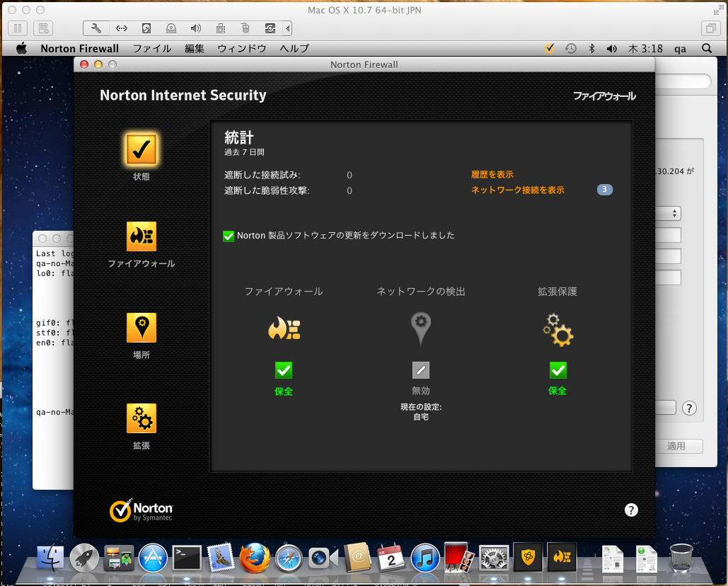Screen dimensions: 728x586
Task: Click the ネットワークの検出 pin icon
Action: [x=421, y=328]
